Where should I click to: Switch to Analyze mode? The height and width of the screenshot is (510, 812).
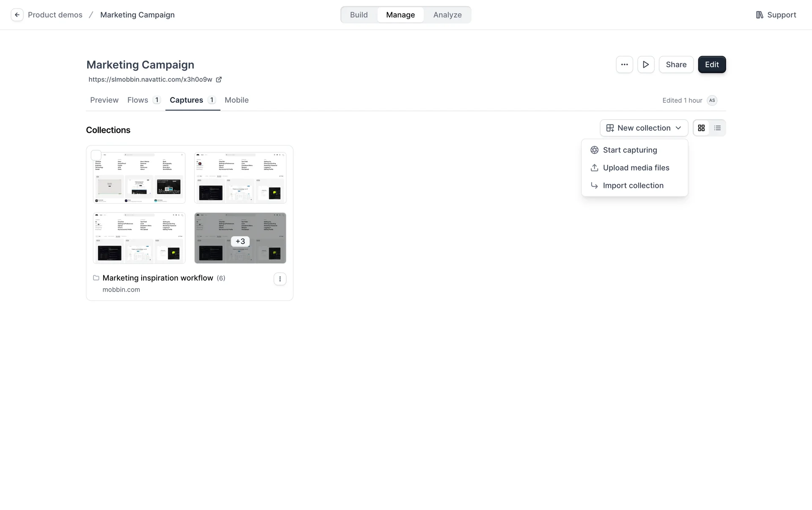[x=447, y=15]
